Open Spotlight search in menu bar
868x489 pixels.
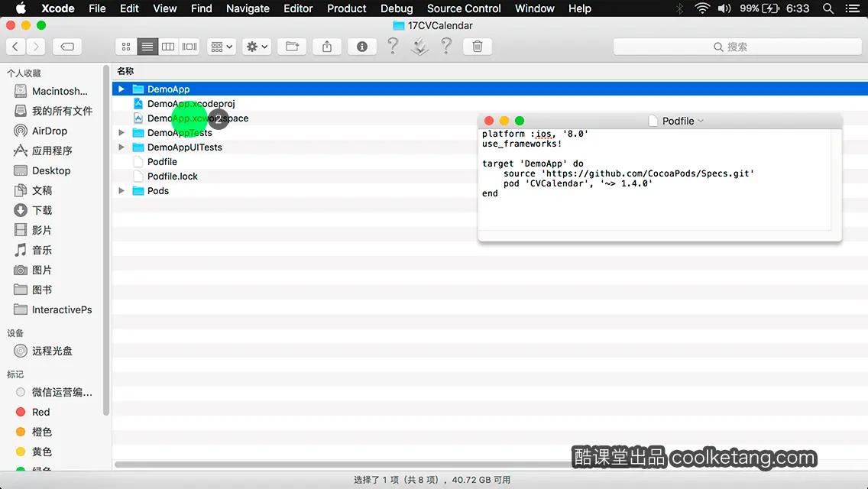828,8
